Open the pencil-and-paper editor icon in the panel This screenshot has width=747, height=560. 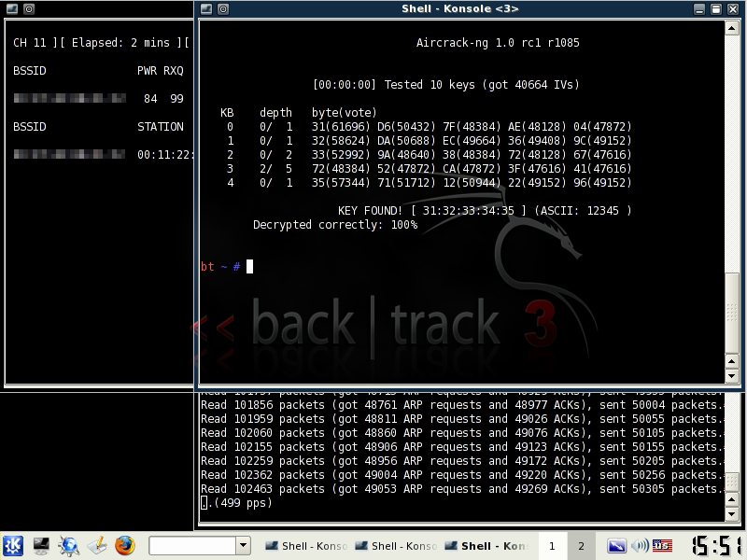click(97, 546)
